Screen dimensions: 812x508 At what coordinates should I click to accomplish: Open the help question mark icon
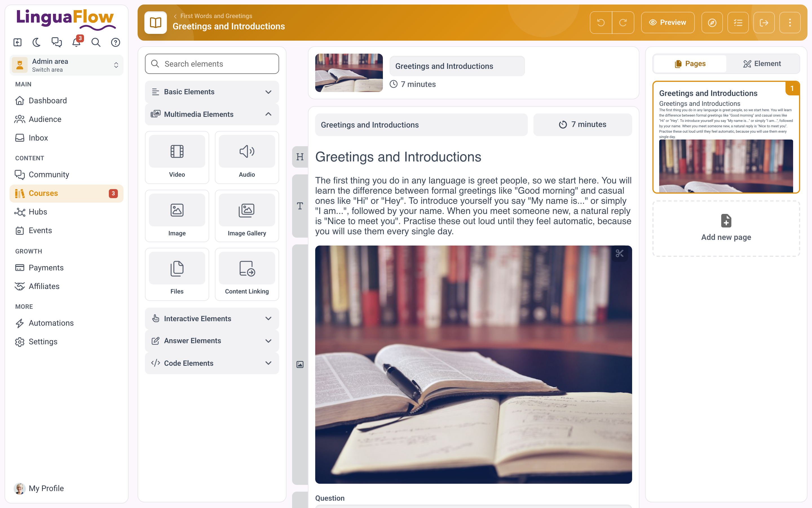[115, 42]
